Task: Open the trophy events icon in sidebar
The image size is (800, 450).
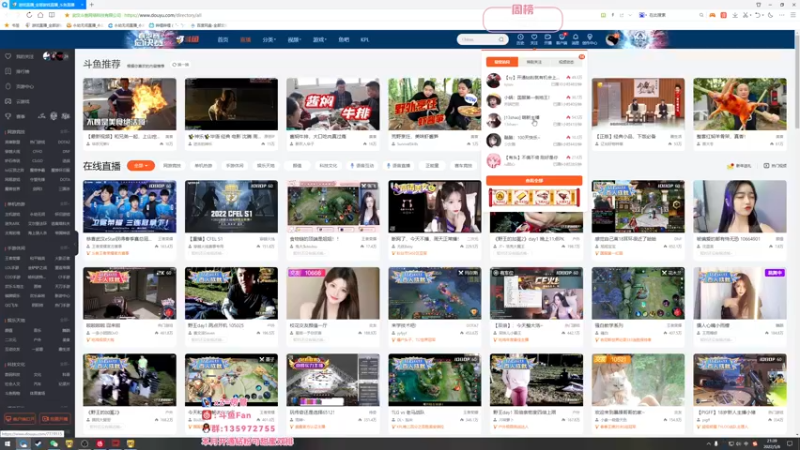Action: click(8, 116)
